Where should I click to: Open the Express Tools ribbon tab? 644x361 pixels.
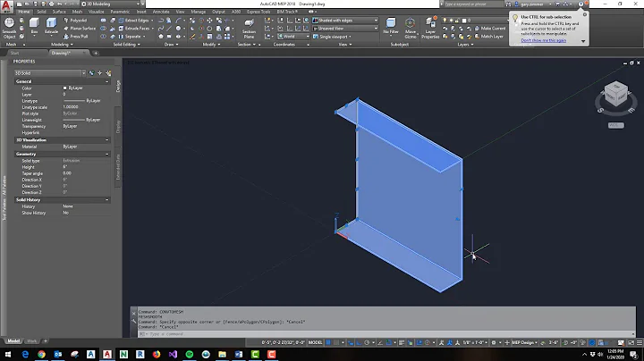click(x=258, y=12)
